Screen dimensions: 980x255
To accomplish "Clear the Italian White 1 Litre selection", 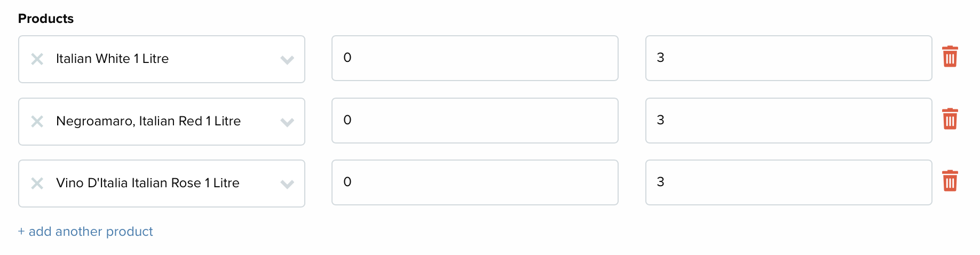I will [x=37, y=59].
